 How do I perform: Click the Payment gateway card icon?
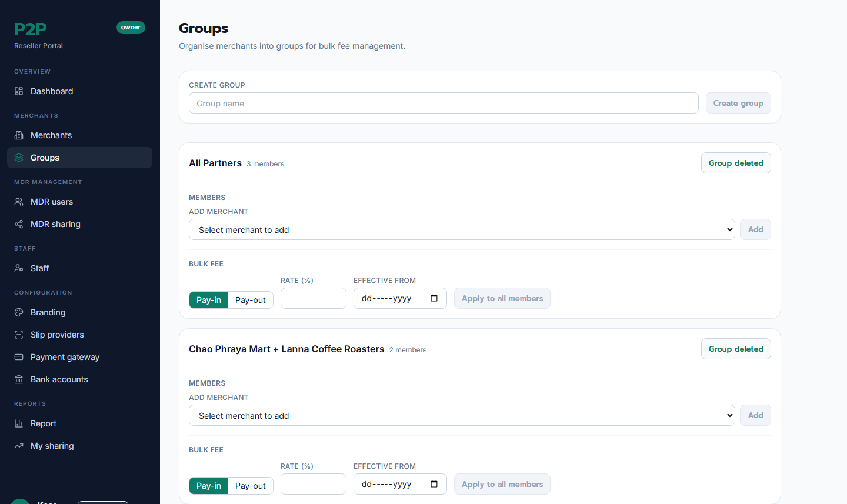pyautogui.click(x=19, y=357)
